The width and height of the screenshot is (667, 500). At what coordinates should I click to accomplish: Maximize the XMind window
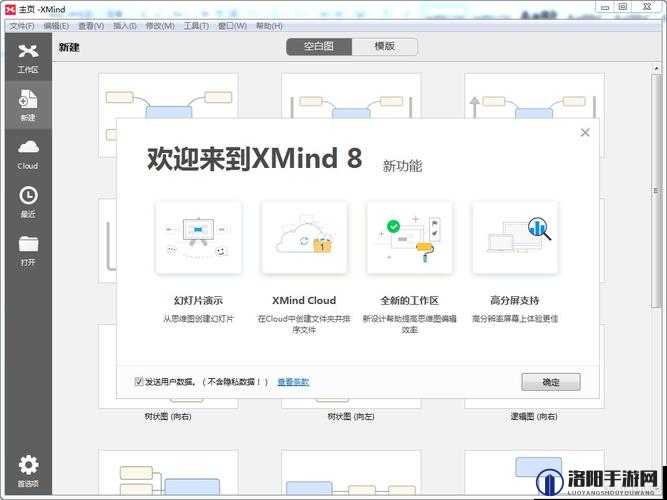coord(623,7)
